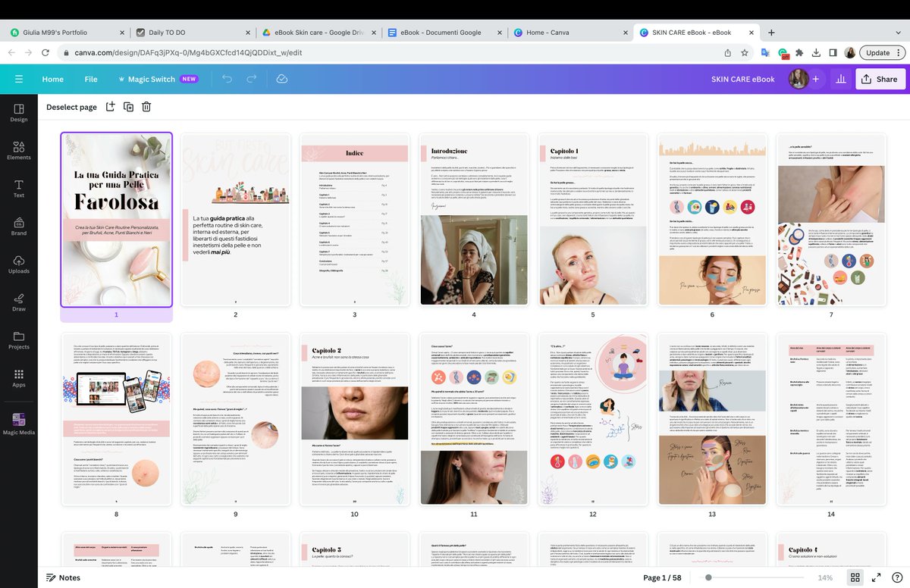Open the browser Downloads icon

pyautogui.click(x=816, y=52)
